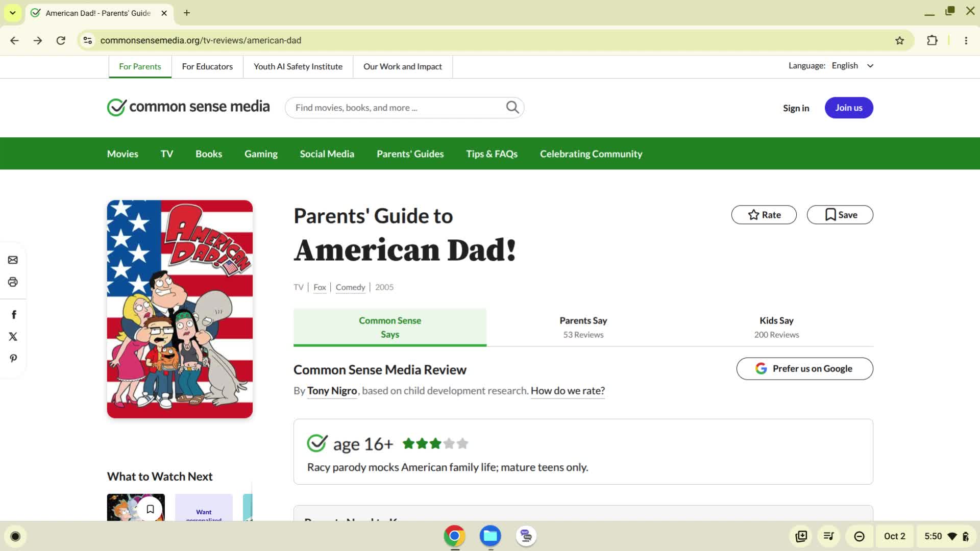
Task: Click the Save button
Action: coord(840,215)
